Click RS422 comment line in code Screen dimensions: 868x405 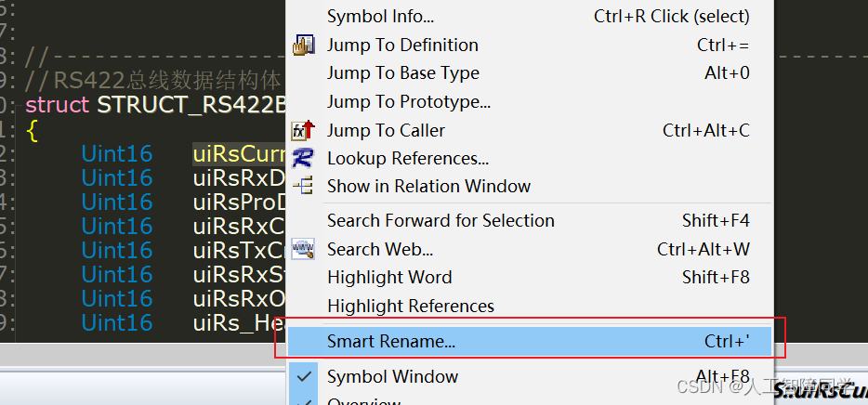(154, 82)
